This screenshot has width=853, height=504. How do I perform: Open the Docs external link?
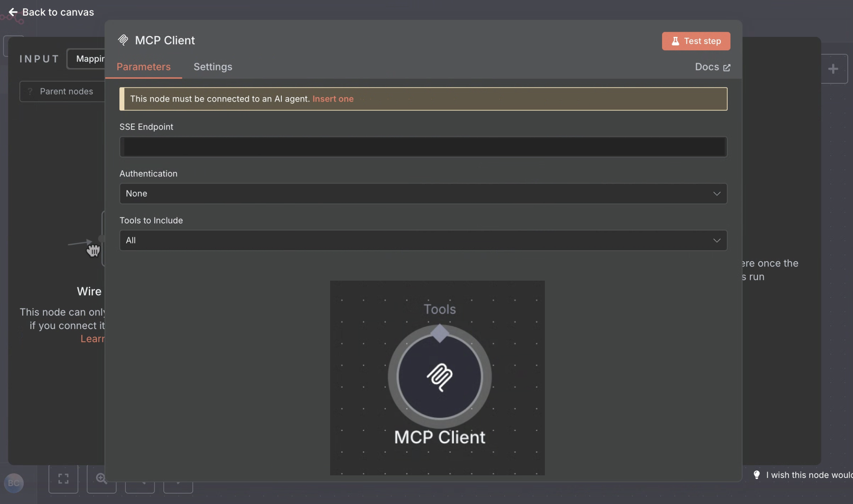coord(712,67)
